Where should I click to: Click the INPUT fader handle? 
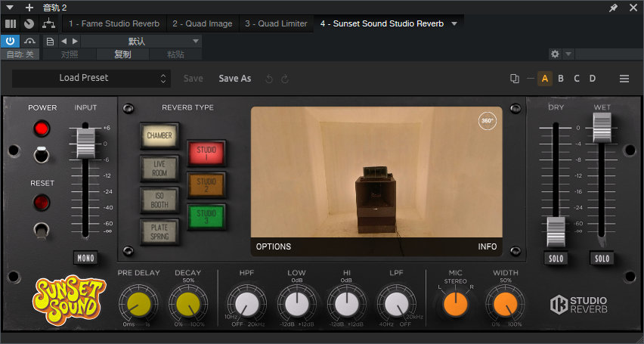pyautogui.click(x=86, y=143)
